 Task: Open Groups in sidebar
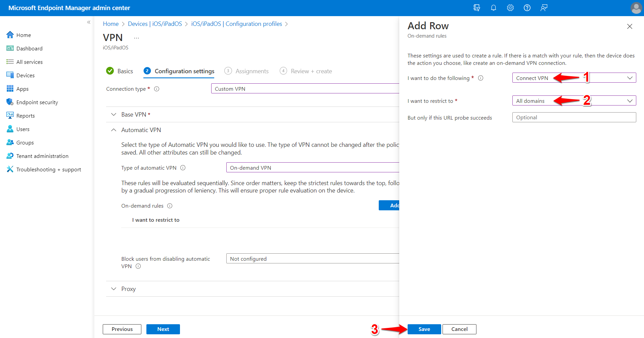[x=25, y=142]
